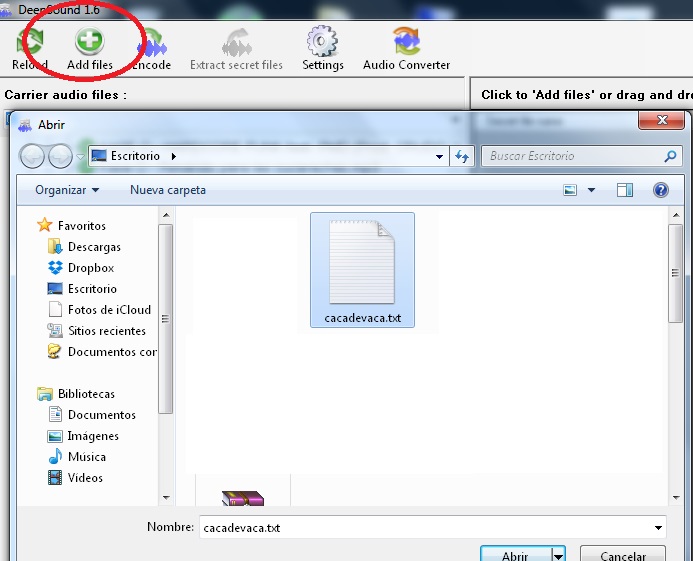Click the Nueva carpeta button
The width and height of the screenshot is (693, 561).
tap(168, 190)
